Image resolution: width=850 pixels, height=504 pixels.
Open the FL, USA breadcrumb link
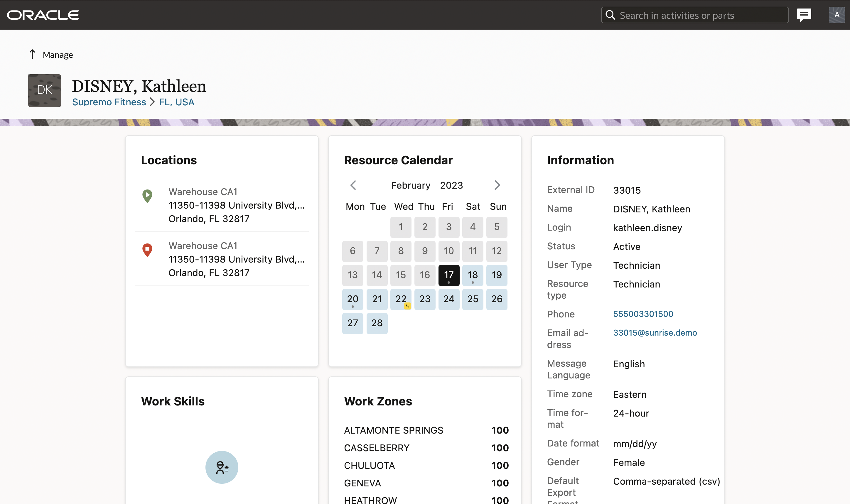[177, 102]
